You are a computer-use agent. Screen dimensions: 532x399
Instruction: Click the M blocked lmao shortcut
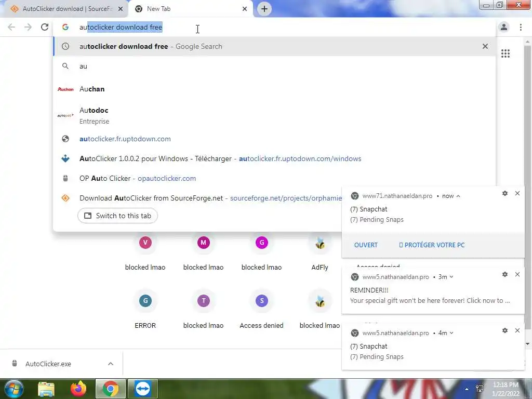(x=203, y=250)
